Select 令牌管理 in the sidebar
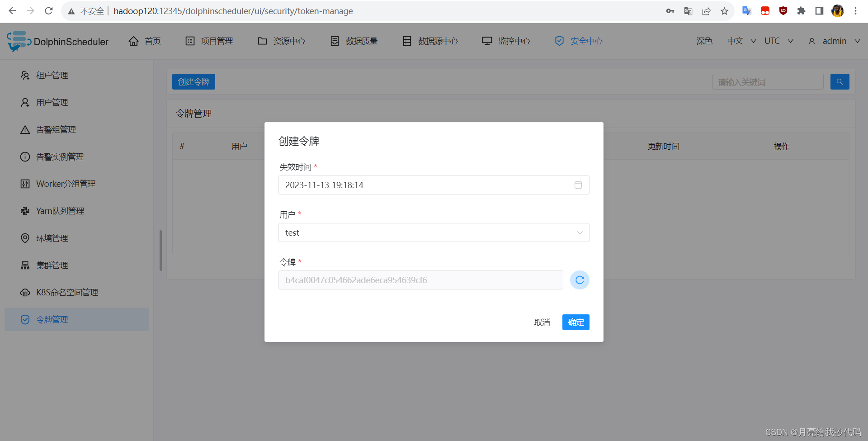This screenshot has height=441, width=868. pos(77,319)
